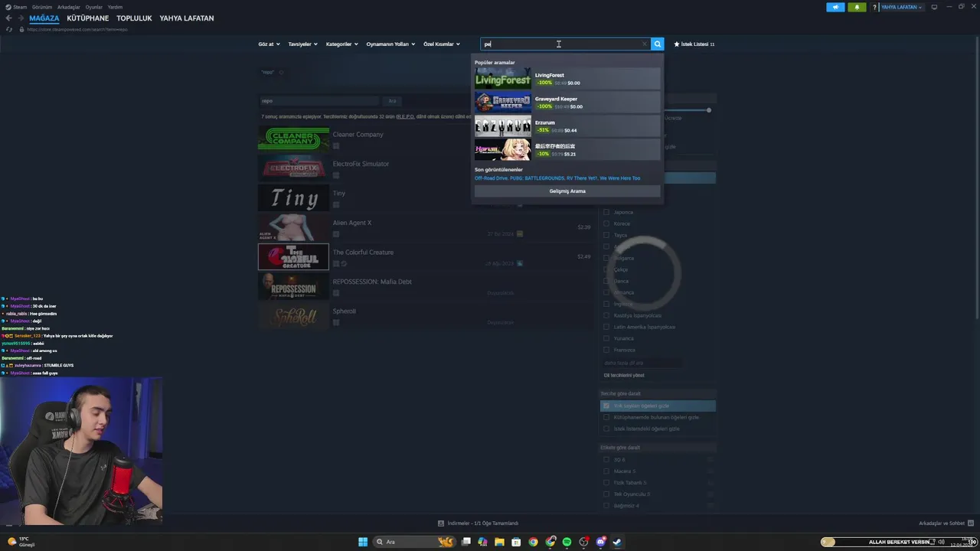
Task: Open the İstek Listesi wishlist star link
Action: 694,44
